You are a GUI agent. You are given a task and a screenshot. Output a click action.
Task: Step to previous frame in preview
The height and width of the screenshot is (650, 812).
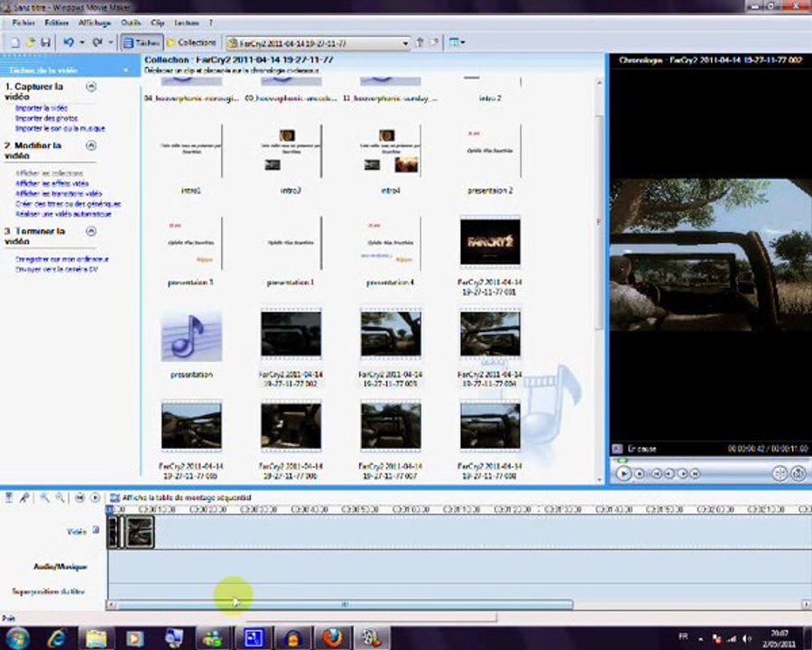(669, 473)
